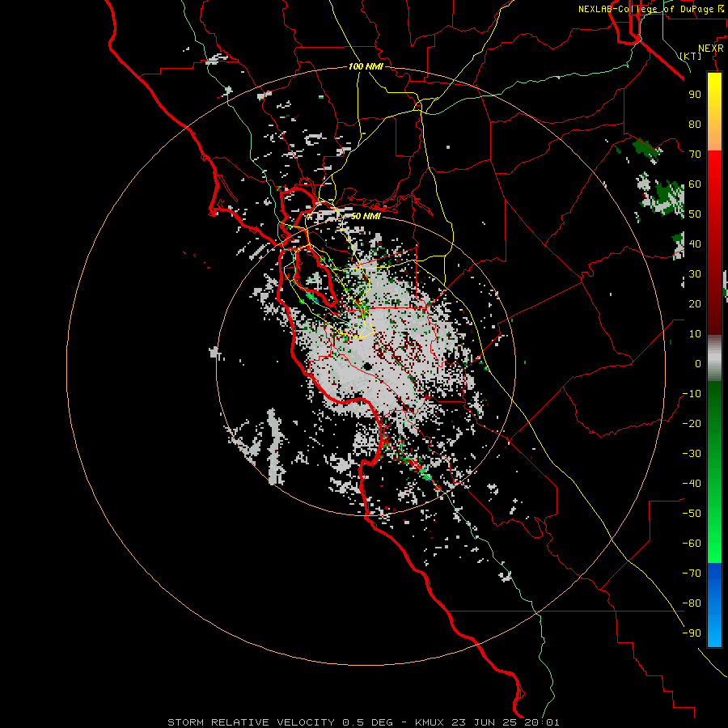Click the 80 value on the velocity scale

(x=695, y=124)
